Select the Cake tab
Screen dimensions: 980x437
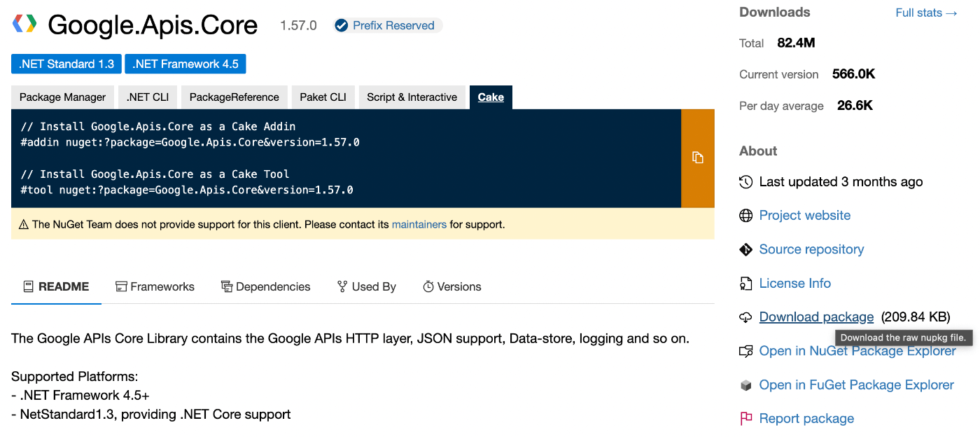point(491,97)
